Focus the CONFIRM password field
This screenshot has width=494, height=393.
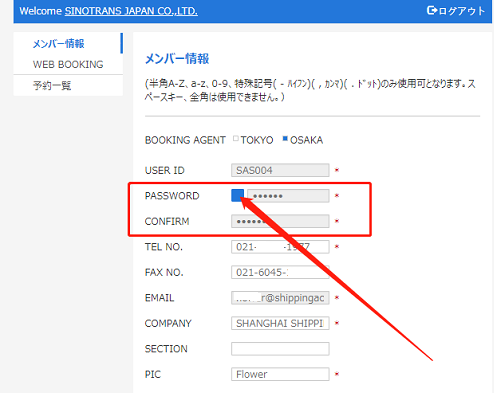280,221
